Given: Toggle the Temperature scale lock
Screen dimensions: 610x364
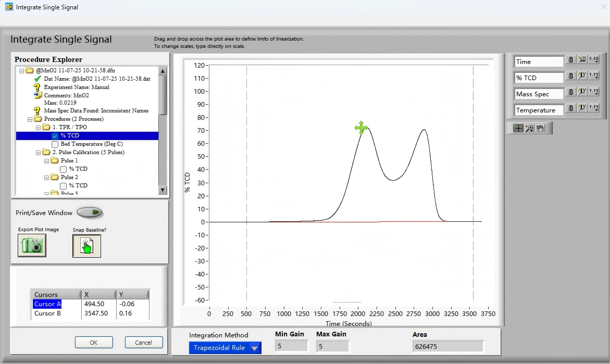Looking at the screenshot, I should [571, 108].
